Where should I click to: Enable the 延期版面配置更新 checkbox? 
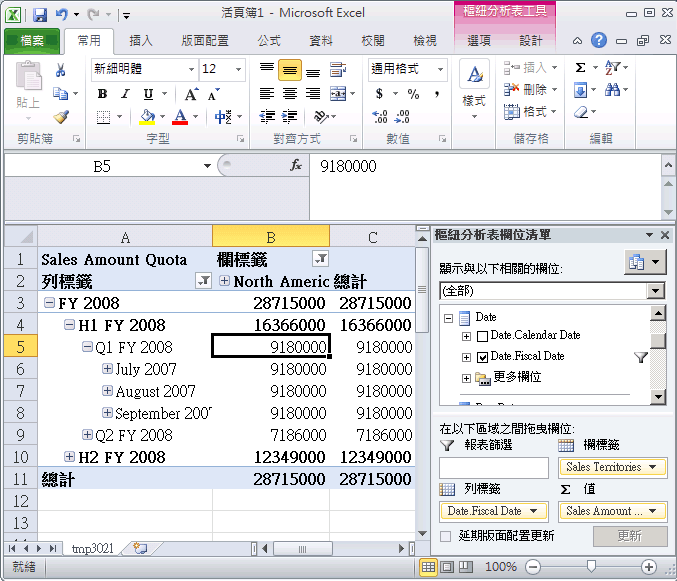pyautogui.click(x=445, y=536)
